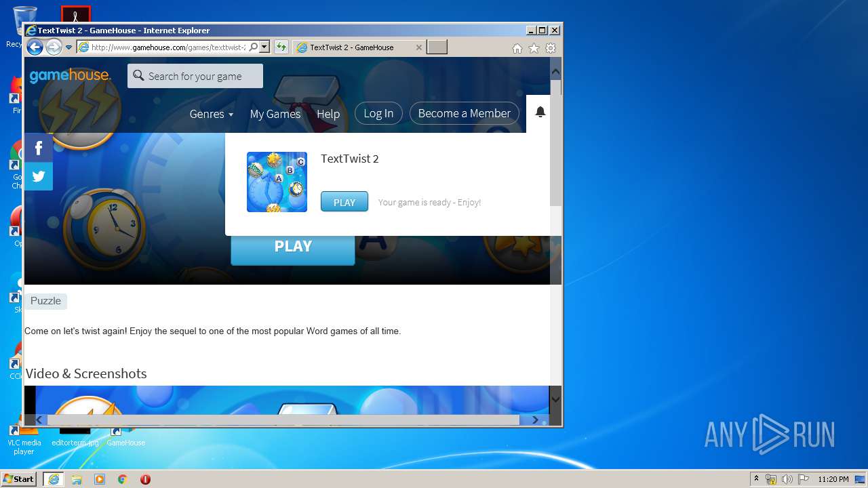Open the Internet Explorer Home icon
868x488 pixels.
tap(517, 48)
